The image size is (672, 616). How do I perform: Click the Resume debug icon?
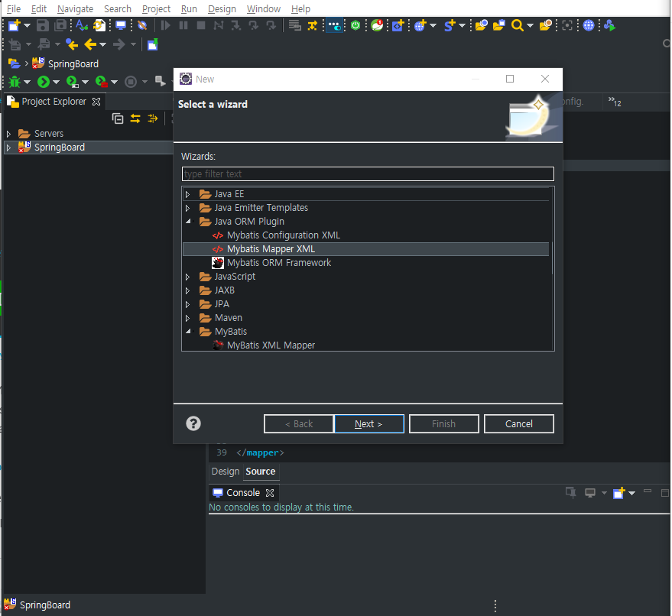pos(165,26)
